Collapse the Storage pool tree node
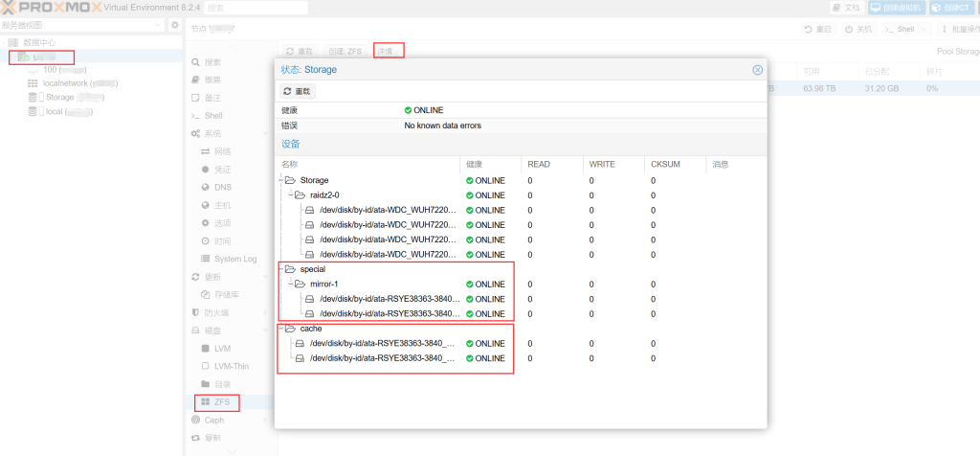This screenshot has width=980, height=456. (281, 180)
